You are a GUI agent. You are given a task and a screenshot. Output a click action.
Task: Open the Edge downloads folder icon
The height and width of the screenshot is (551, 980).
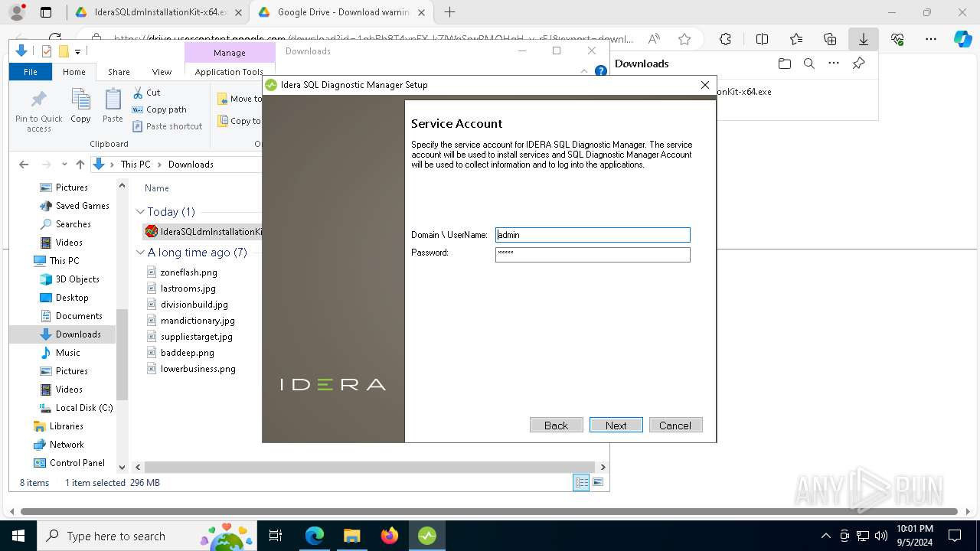784,64
